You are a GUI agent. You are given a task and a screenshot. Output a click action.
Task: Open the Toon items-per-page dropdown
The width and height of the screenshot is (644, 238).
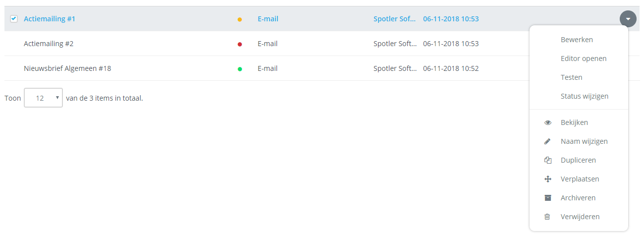(x=43, y=98)
